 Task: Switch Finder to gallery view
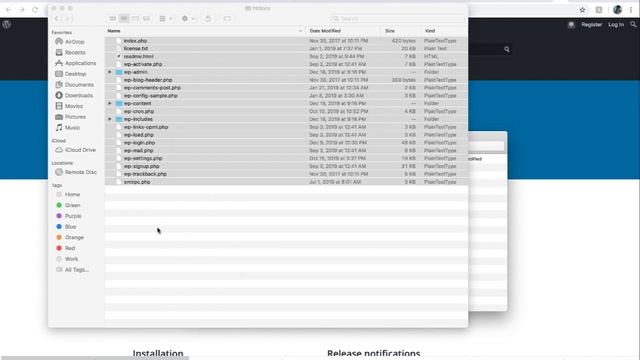click(147, 18)
